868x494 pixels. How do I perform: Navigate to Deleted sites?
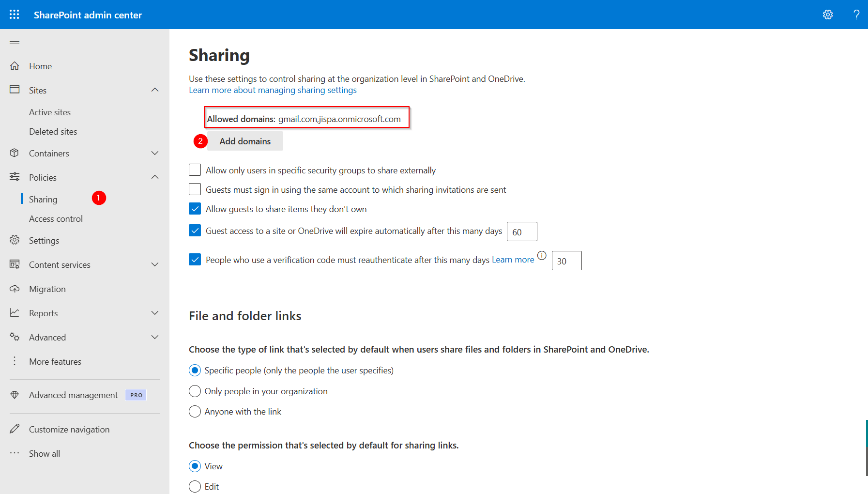53,131
